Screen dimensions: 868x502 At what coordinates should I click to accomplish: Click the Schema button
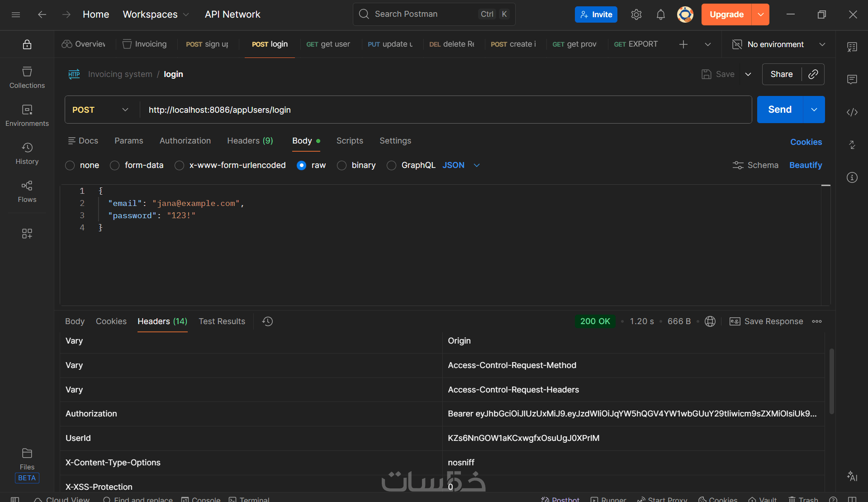point(755,165)
